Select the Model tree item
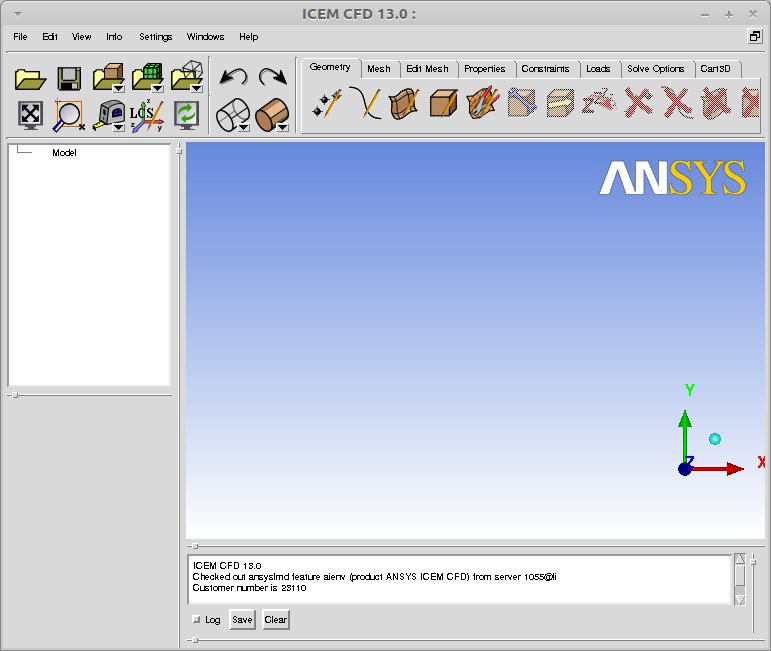771x651 pixels. (64, 153)
